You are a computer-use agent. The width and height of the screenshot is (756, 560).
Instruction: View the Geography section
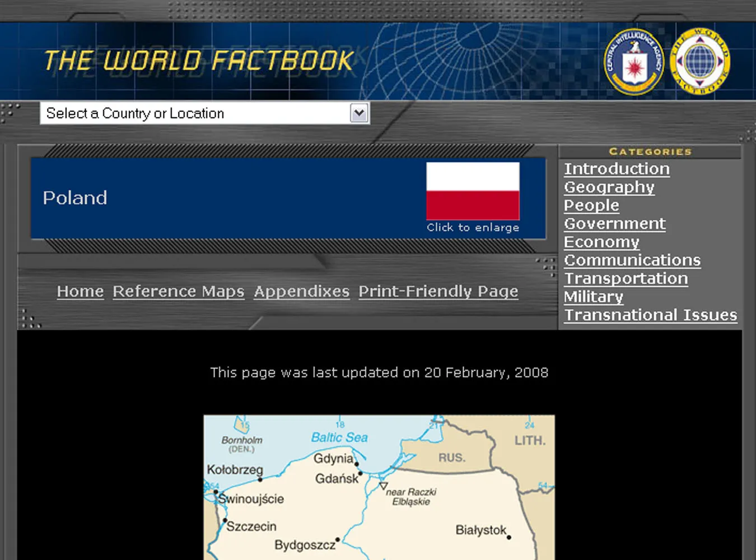click(609, 187)
